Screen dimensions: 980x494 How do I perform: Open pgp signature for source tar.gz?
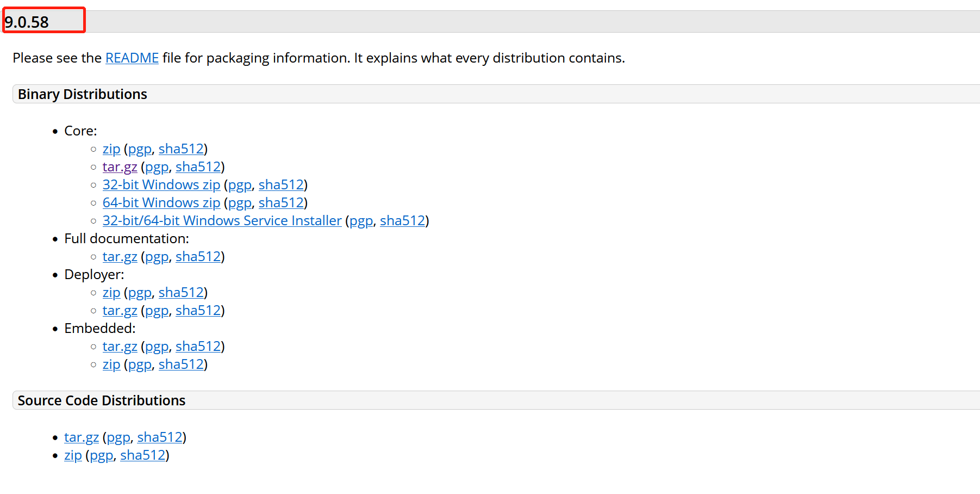coord(118,437)
